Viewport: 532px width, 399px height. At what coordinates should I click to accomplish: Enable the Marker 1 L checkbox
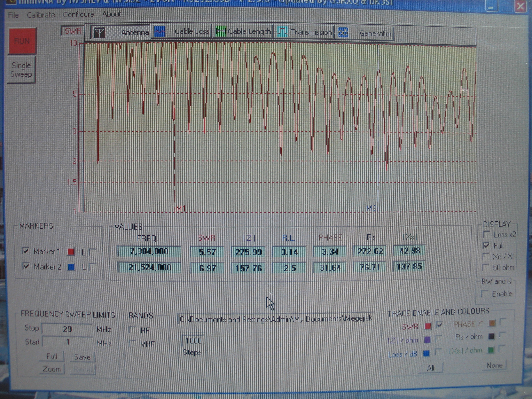click(x=92, y=252)
